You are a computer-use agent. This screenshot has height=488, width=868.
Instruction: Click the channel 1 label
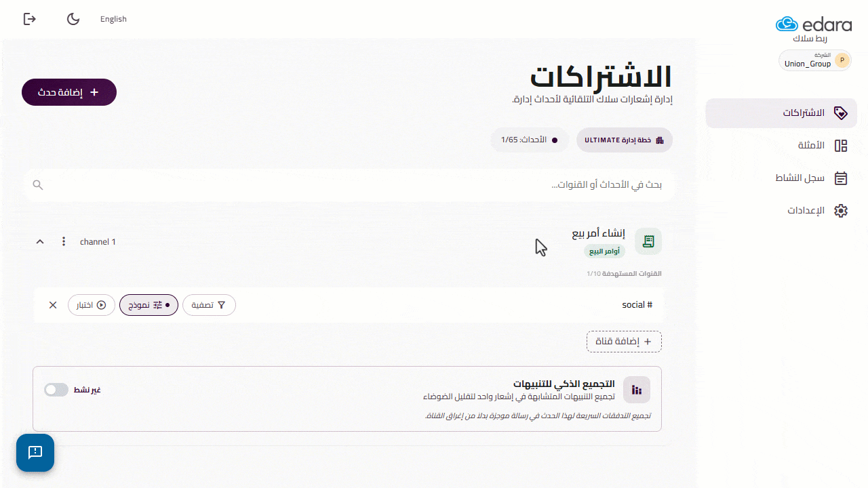pyautogui.click(x=98, y=242)
